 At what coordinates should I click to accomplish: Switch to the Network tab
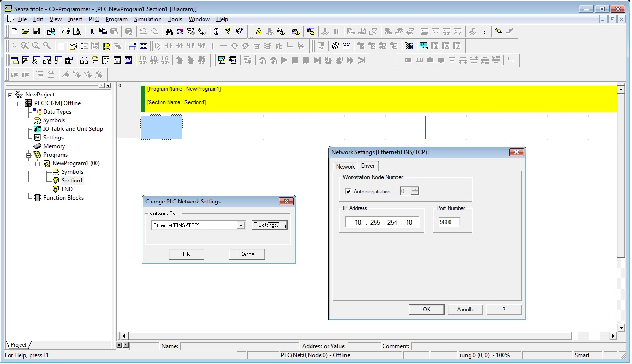(345, 167)
